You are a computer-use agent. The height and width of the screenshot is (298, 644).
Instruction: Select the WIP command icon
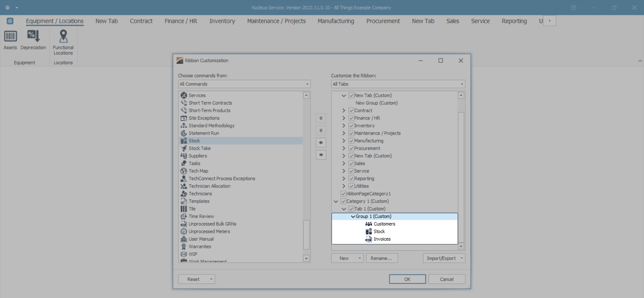(184, 254)
